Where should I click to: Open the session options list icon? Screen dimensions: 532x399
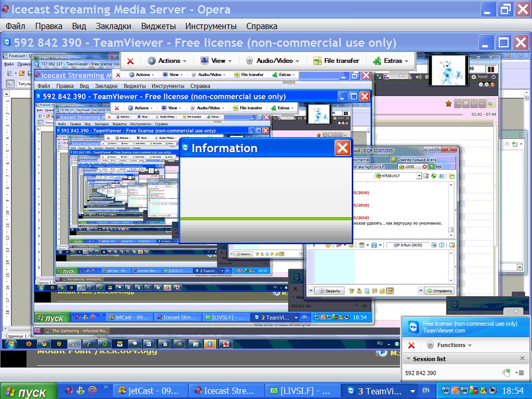coord(520,373)
